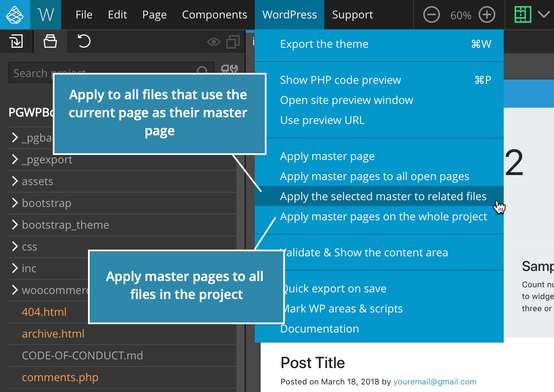Click the refresh project icon

84,41
